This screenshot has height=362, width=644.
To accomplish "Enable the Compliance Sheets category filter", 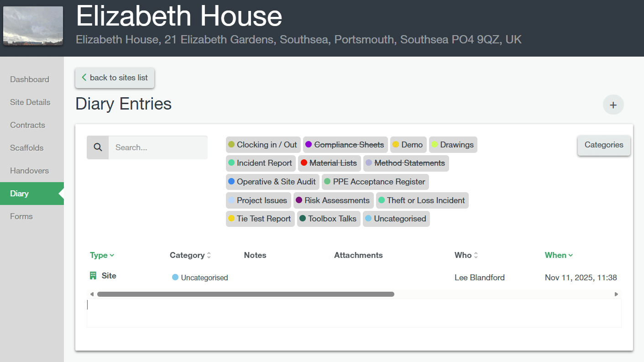I will point(345,145).
